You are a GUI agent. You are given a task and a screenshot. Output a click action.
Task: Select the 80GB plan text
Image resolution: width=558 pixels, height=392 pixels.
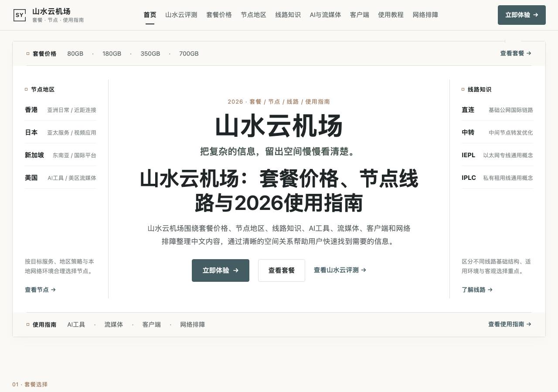click(75, 54)
